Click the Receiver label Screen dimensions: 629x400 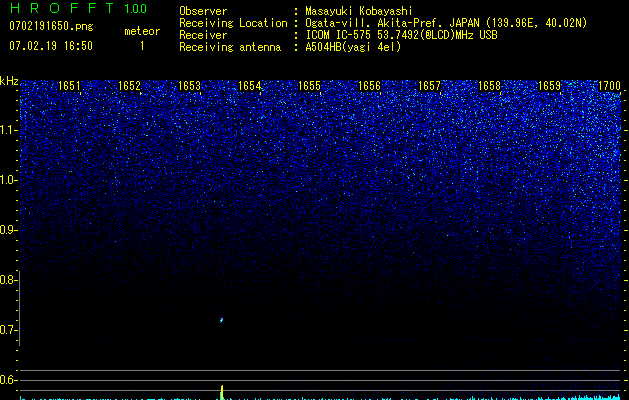click(203, 35)
